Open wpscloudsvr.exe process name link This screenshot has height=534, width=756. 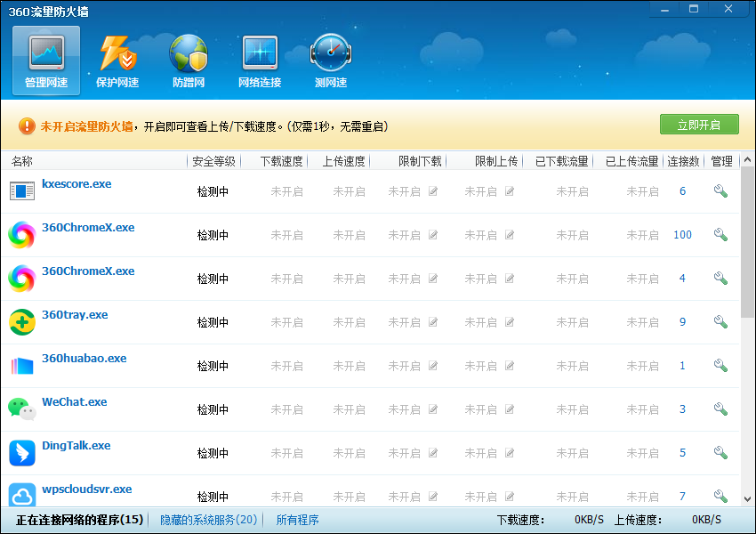pos(87,489)
